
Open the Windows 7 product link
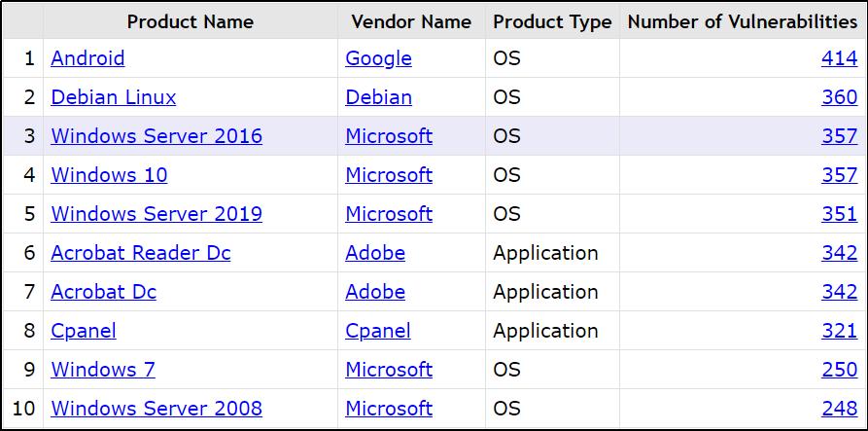[103, 370]
